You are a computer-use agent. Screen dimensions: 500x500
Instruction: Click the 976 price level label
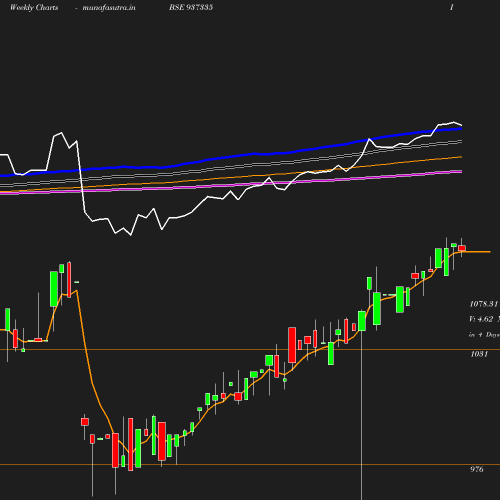pyautogui.click(x=477, y=469)
